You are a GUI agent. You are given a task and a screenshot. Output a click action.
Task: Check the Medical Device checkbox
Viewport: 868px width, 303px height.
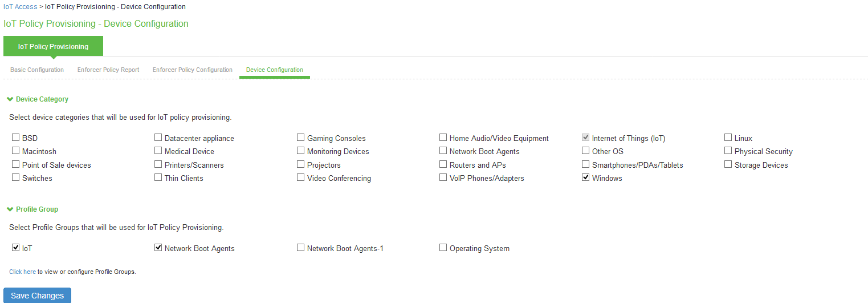[x=158, y=151]
